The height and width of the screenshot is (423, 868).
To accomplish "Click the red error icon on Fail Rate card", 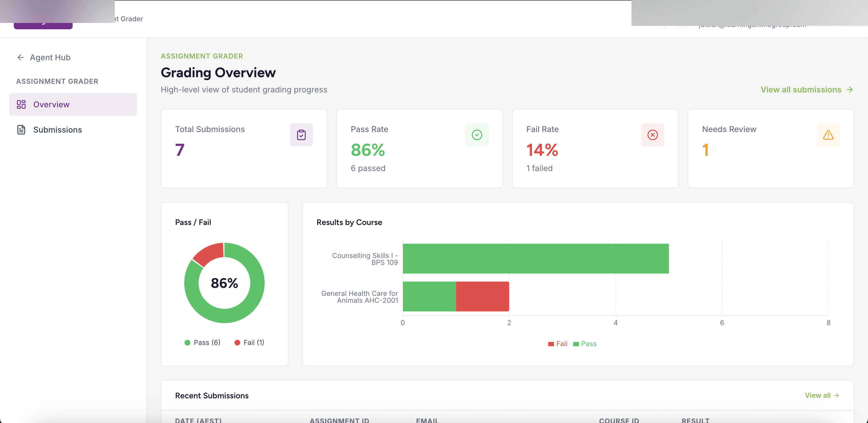I will 653,135.
